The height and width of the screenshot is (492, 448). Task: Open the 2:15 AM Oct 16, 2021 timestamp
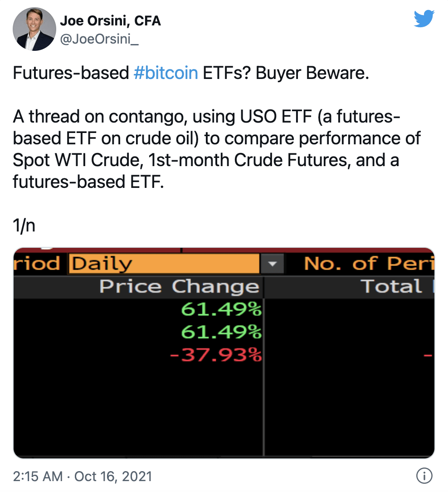point(83,476)
